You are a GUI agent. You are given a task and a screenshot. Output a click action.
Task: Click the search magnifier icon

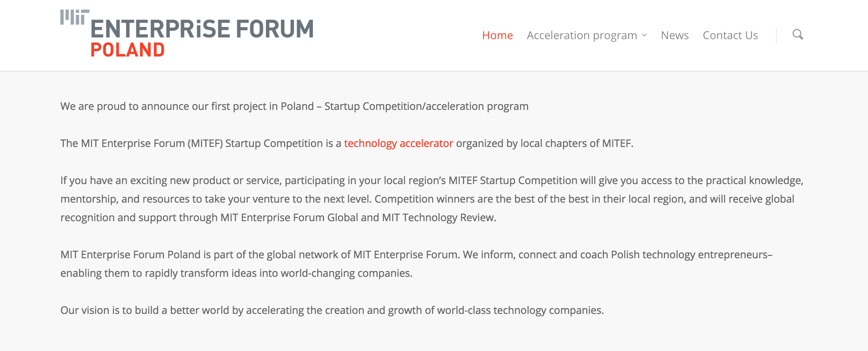[798, 35]
